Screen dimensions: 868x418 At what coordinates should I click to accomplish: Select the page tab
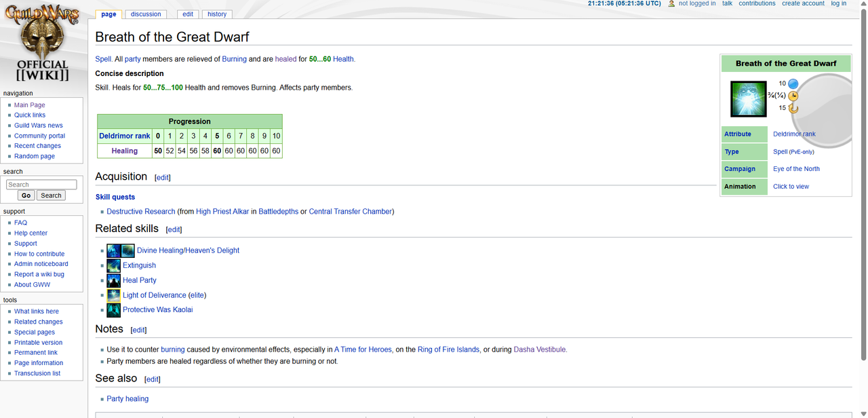108,14
